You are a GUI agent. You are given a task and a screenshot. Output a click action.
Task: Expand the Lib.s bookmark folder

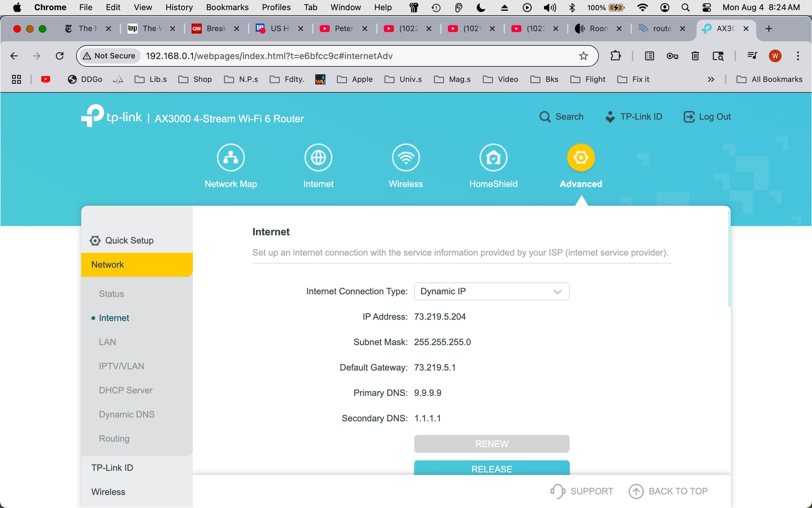pyautogui.click(x=151, y=79)
